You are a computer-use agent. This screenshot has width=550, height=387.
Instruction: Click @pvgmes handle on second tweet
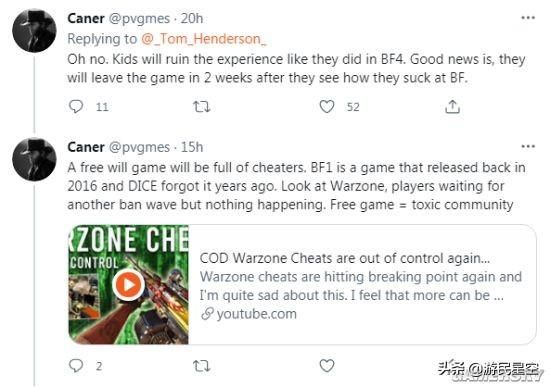click(x=139, y=147)
